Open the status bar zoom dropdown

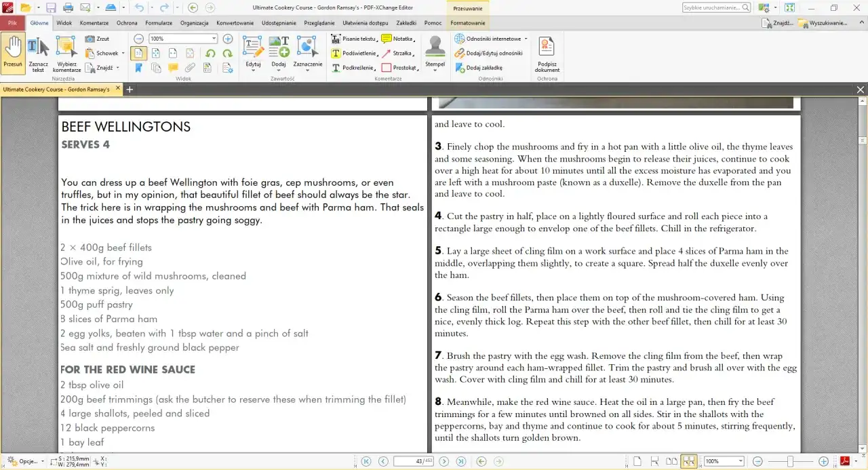(741, 461)
